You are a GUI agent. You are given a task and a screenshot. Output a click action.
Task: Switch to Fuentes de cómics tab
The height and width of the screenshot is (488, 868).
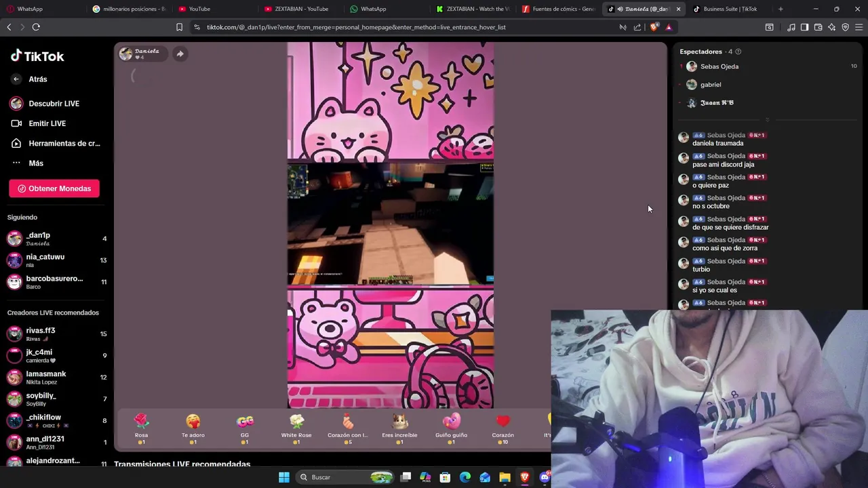point(559,9)
